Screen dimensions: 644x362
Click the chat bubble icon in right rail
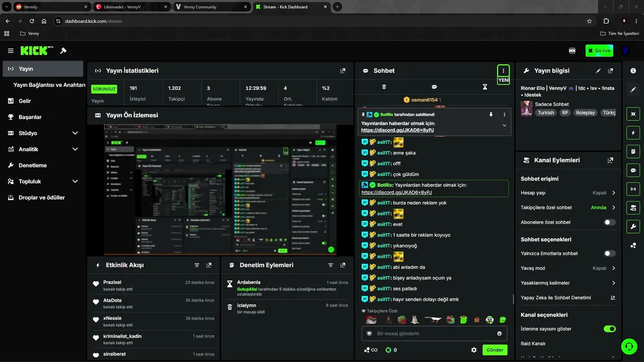(633, 170)
